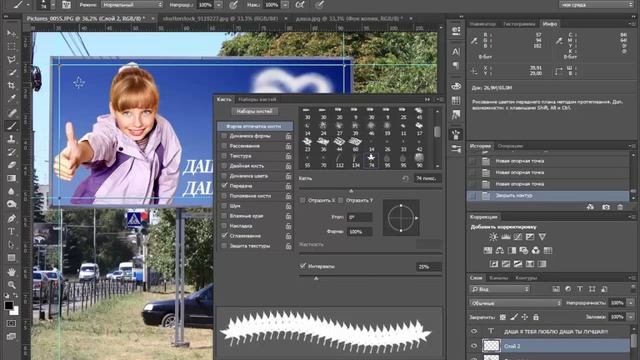Filter layers by type layers (T icon)
This screenshot has width=640, height=360.
point(580,289)
